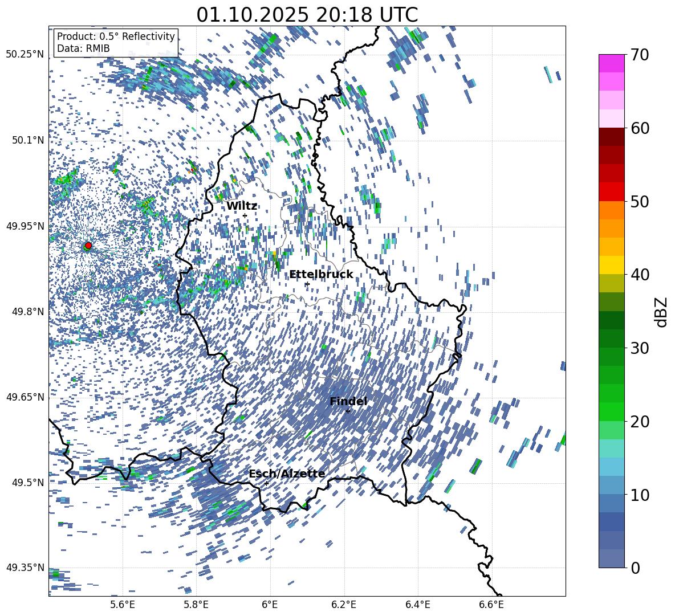Click the 5.6°E longitude label

(123, 605)
